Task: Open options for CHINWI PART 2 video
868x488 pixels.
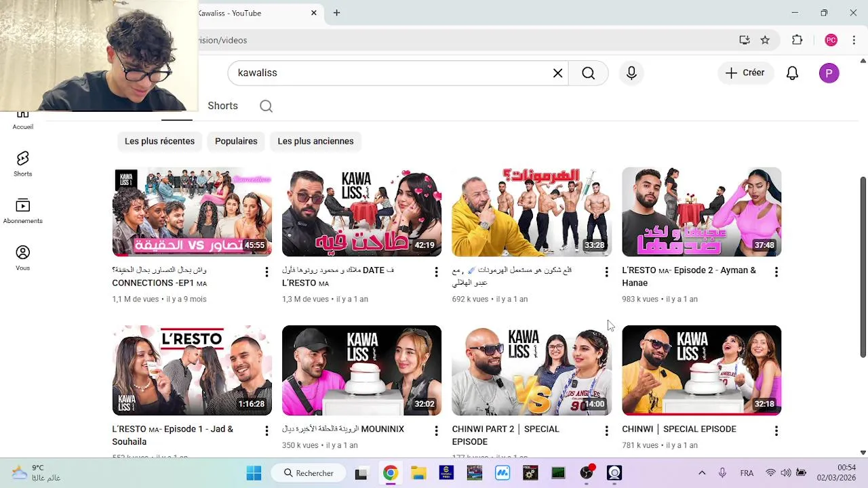Action: coord(606,430)
